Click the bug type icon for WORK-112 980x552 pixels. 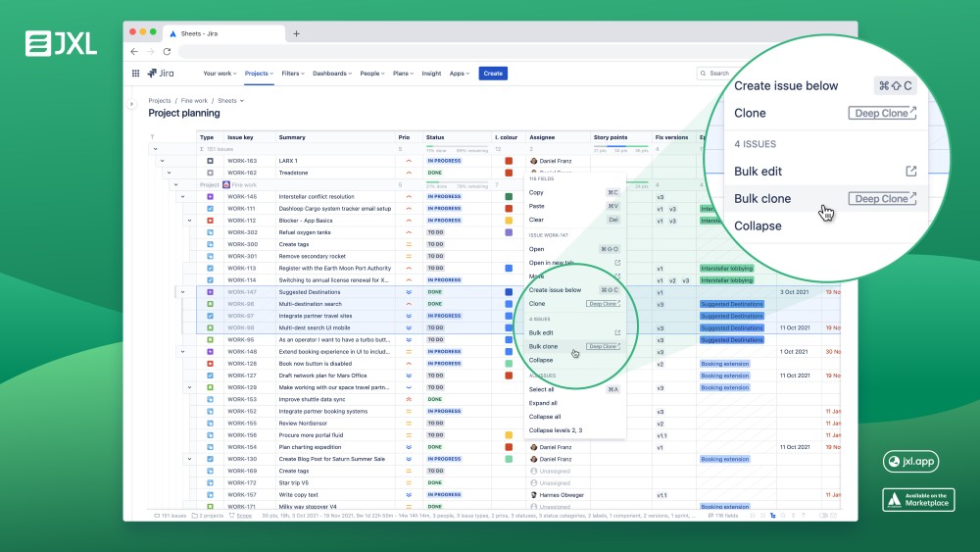coord(210,221)
